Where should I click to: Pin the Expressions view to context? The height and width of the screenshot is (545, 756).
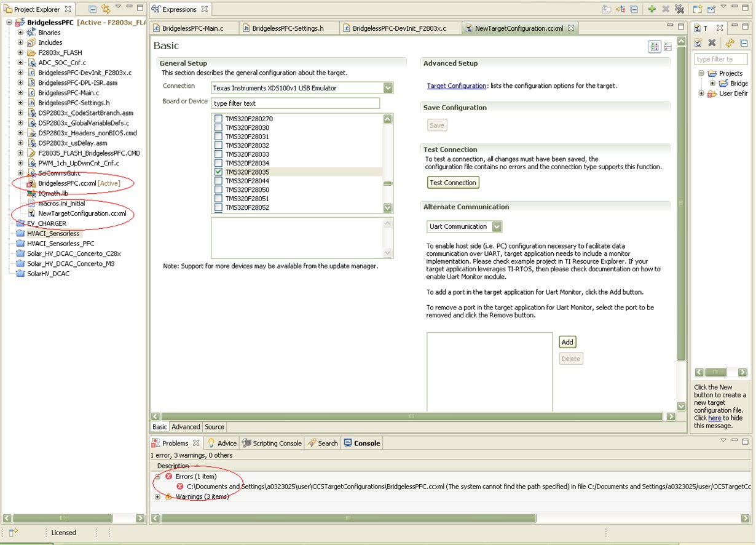coord(711,9)
